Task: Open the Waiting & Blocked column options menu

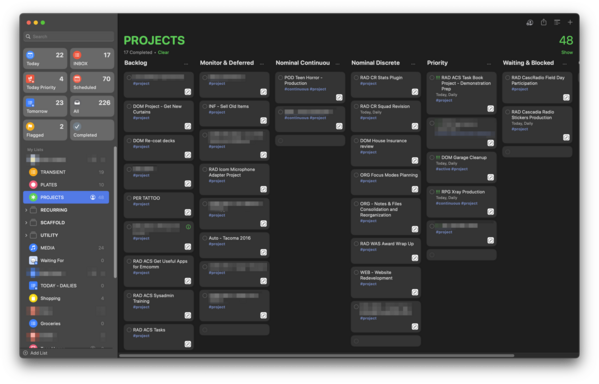Action: coord(564,64)
